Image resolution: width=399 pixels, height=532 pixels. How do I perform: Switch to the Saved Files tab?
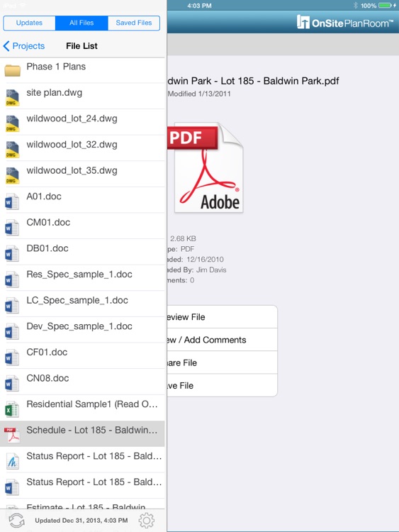[134, 23]
